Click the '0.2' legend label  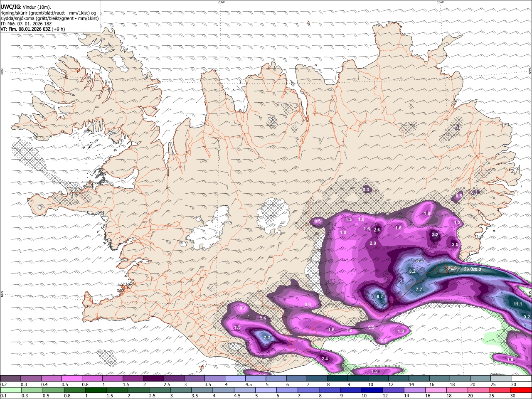coord(4,384)
